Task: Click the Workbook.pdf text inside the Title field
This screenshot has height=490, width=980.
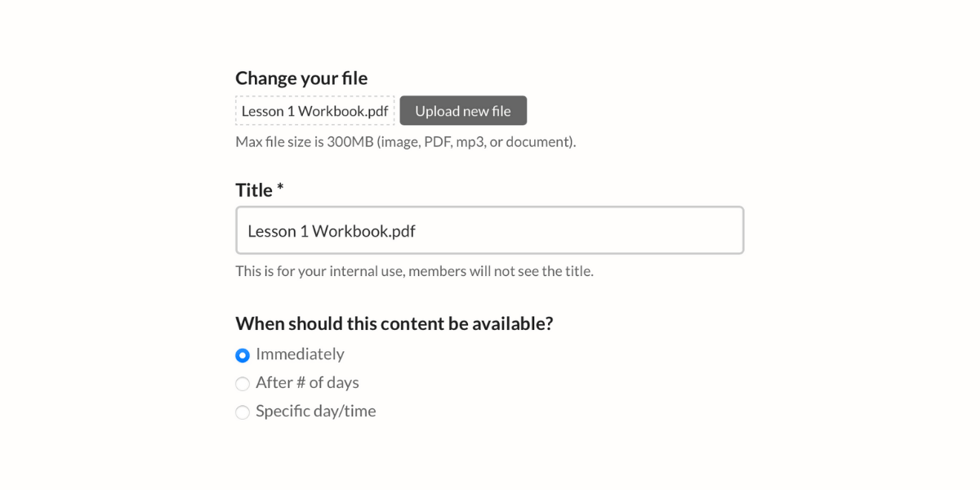Action: coord(363,231)
